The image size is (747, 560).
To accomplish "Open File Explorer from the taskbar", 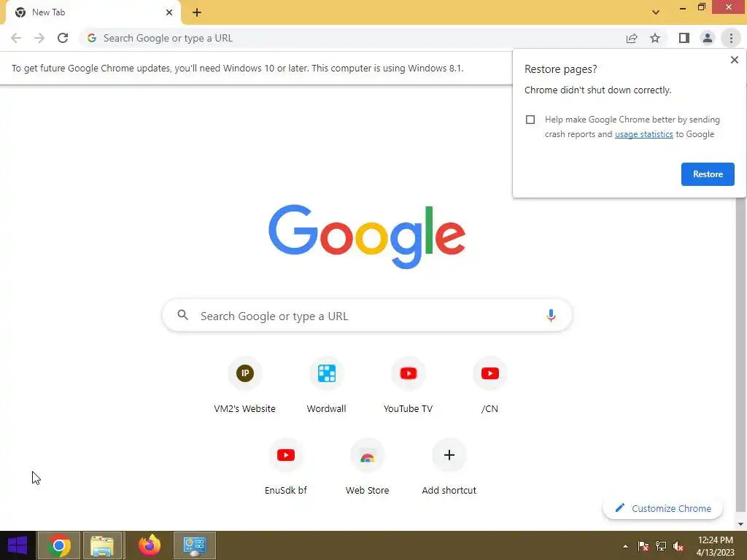I will pos(104,545).
